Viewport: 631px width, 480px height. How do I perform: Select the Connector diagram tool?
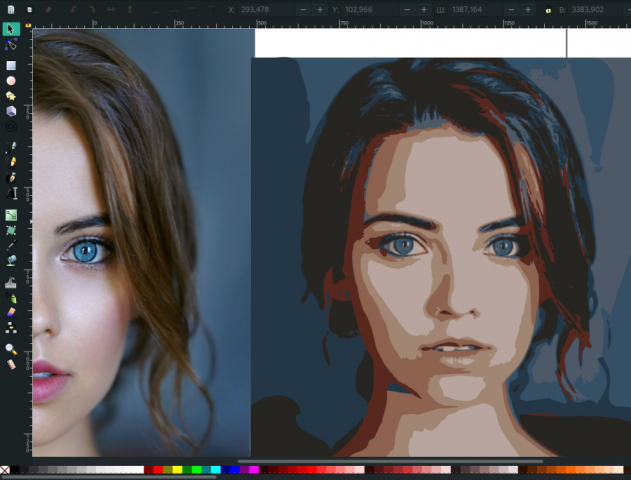11,328
